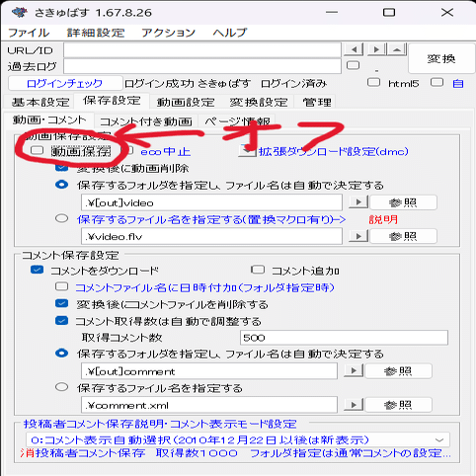Click the right arrow button beside URL/ID
Viewport: 476px width, 476px height.
(x=377, y=49)
